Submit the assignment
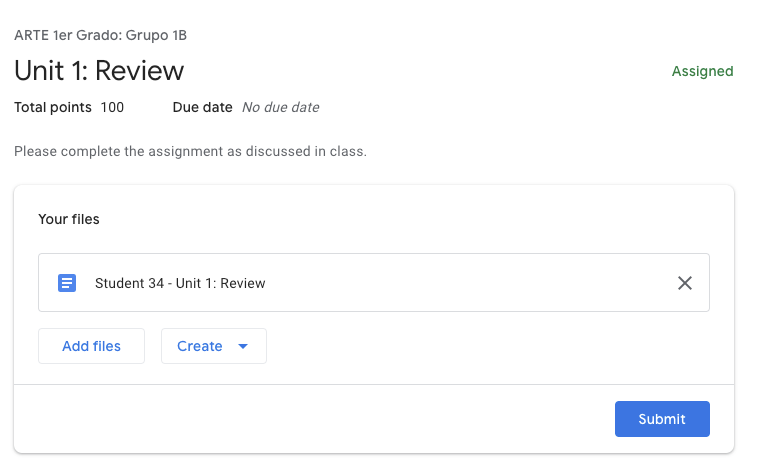Viewport: 761px width, 467px height. [662, 419]
